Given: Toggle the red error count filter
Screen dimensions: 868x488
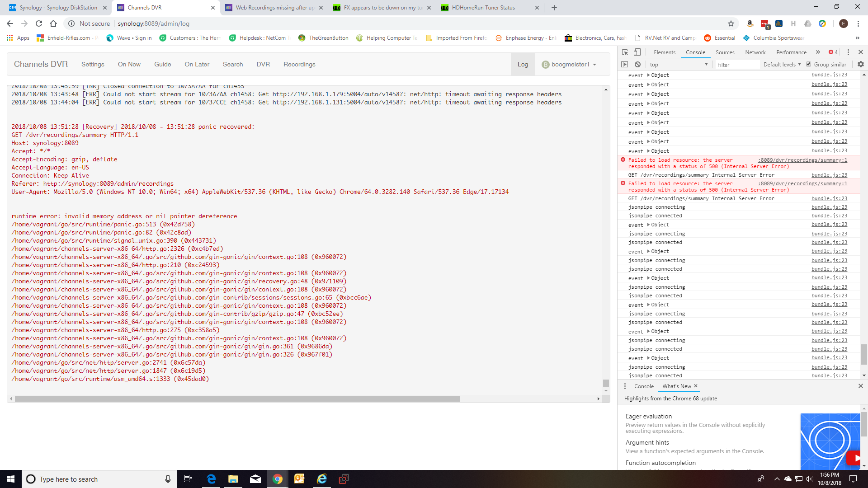Looking at the screenshot, I should (832, 52).
